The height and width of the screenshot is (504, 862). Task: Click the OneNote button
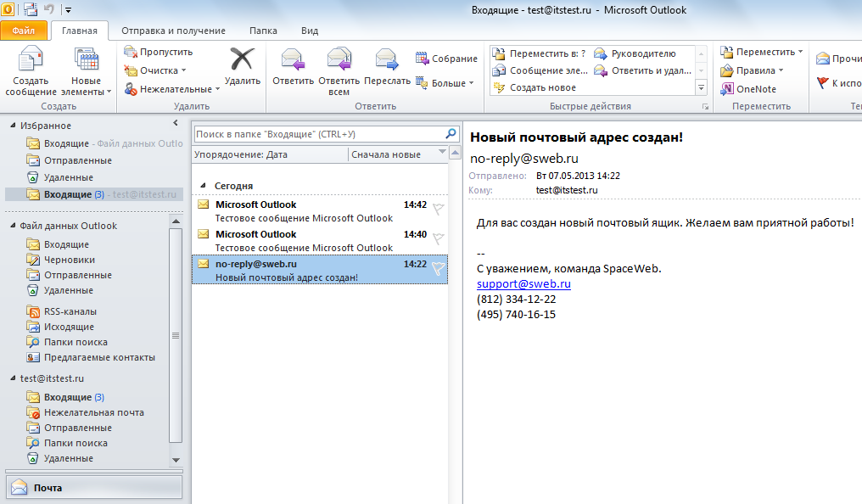(x=748, y=89)
